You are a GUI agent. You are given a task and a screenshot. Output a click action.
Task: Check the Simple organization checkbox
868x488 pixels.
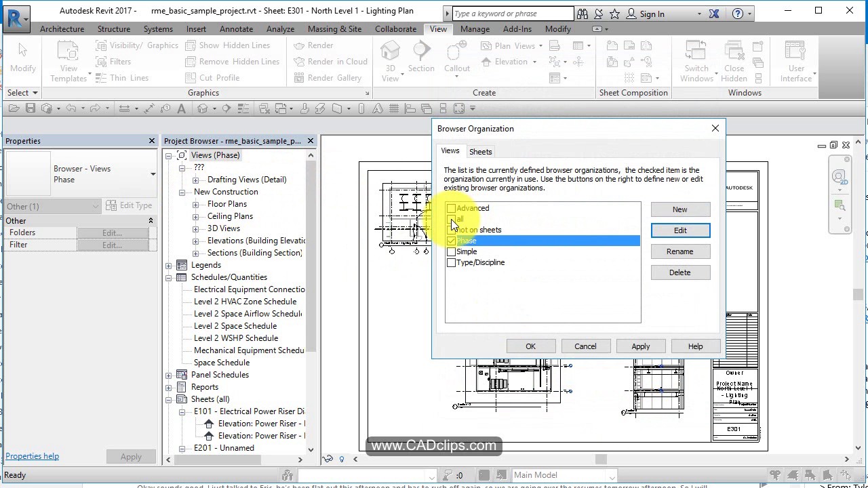(x=451, y=251)
